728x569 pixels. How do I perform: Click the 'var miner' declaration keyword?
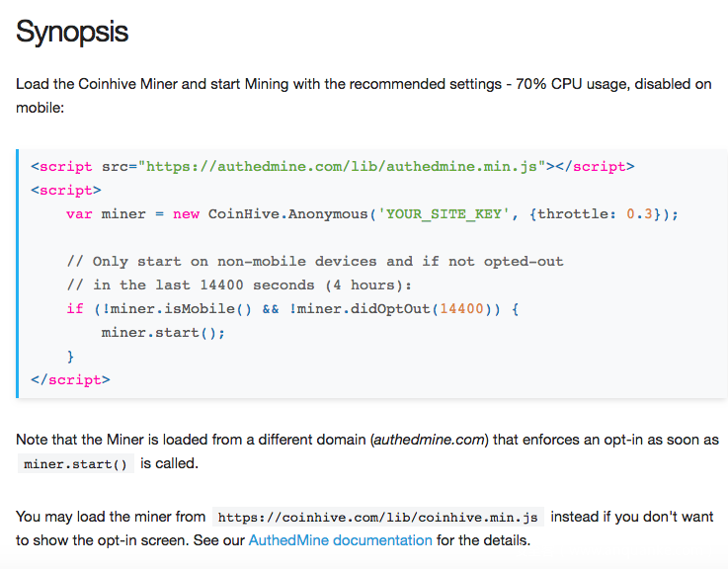pos(79,214)
